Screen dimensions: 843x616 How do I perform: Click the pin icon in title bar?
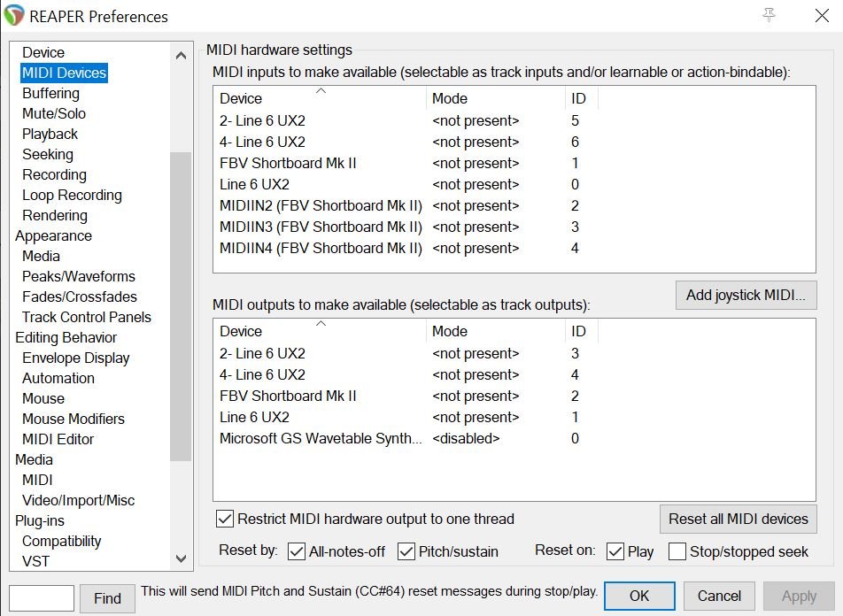point(769,15)
